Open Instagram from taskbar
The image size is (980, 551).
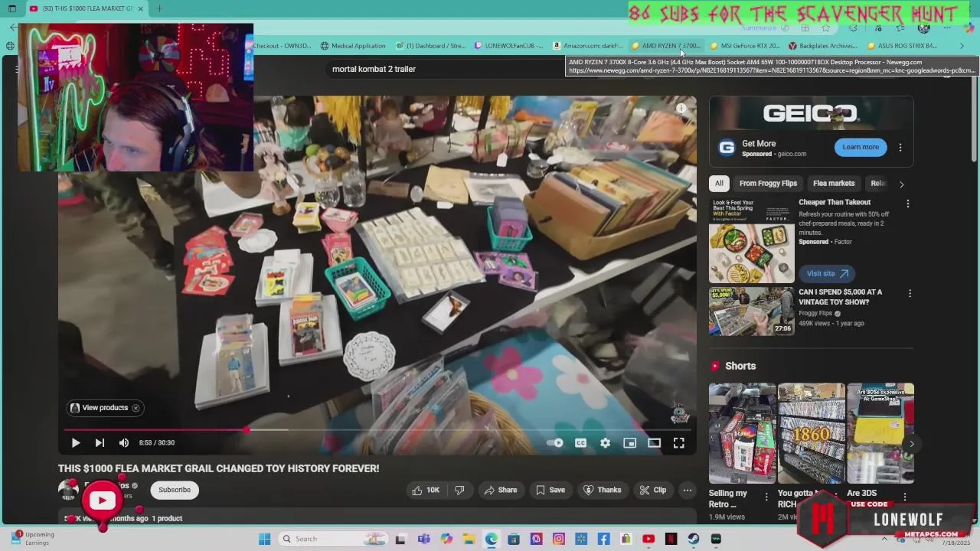[559, 539]
